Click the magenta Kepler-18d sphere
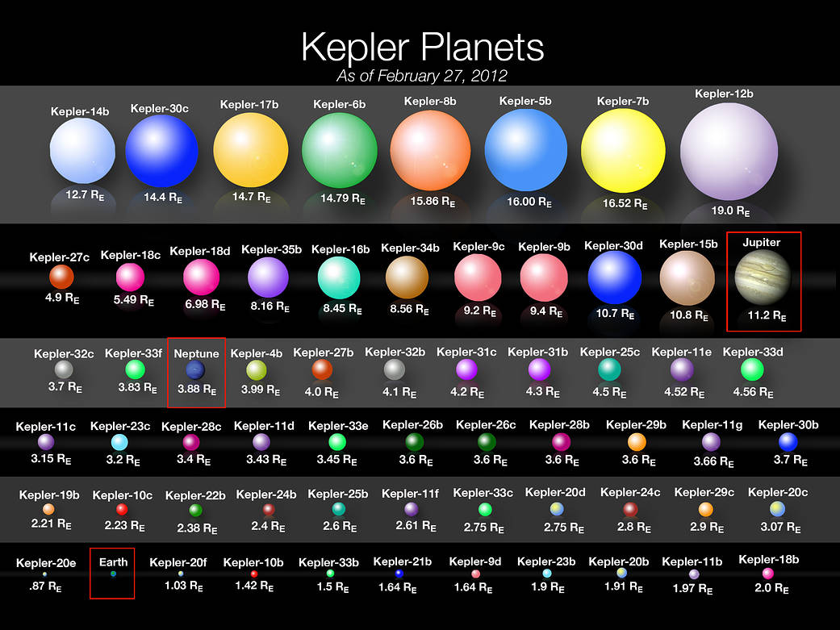 click(202, 277)
